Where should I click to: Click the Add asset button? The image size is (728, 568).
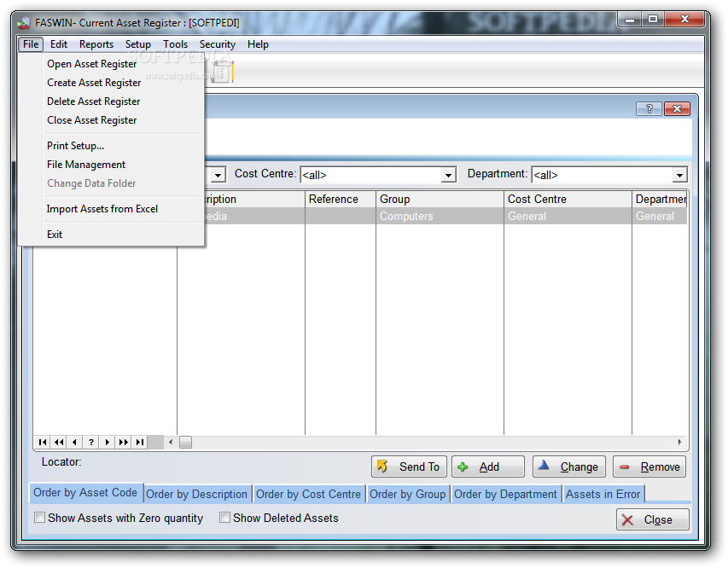click(488, 467)
